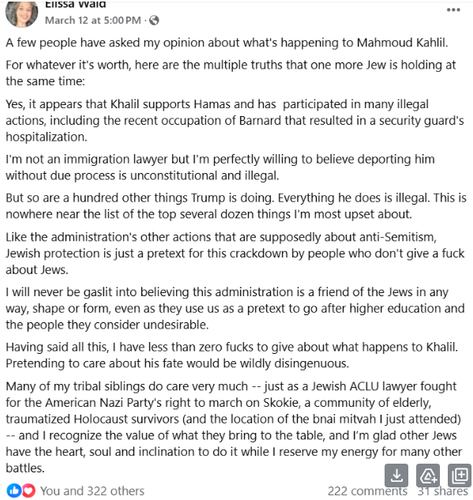The image size is (473, 500).
Task: Click the red heart Love reaction icon
Action: pos(29,491)
